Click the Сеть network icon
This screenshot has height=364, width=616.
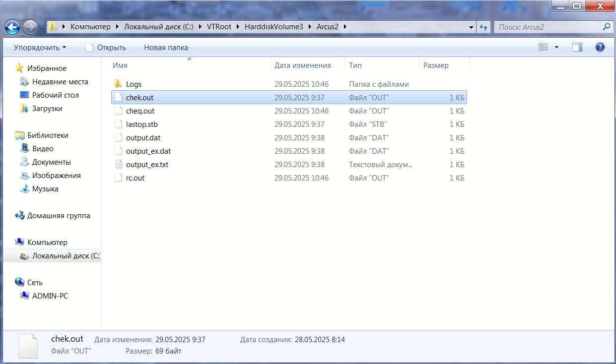(20, 282)
